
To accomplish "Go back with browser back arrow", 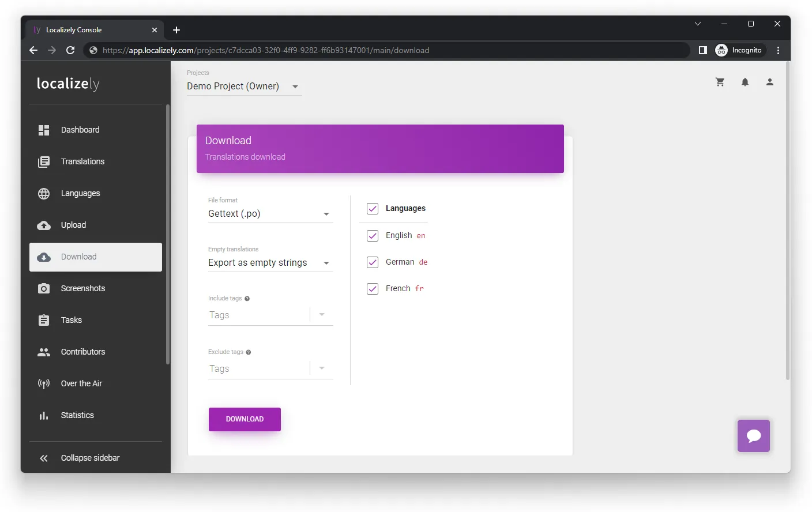I will [x=33, y=50].
